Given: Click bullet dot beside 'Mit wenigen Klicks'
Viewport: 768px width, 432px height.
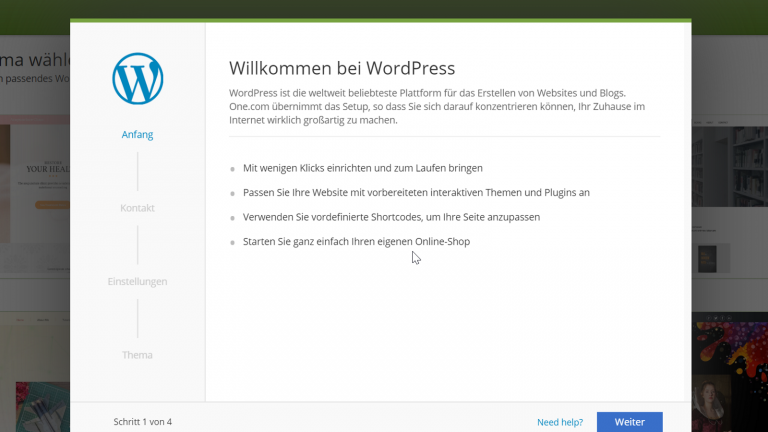Looking at the screenshot, I should tap(233, 169).
